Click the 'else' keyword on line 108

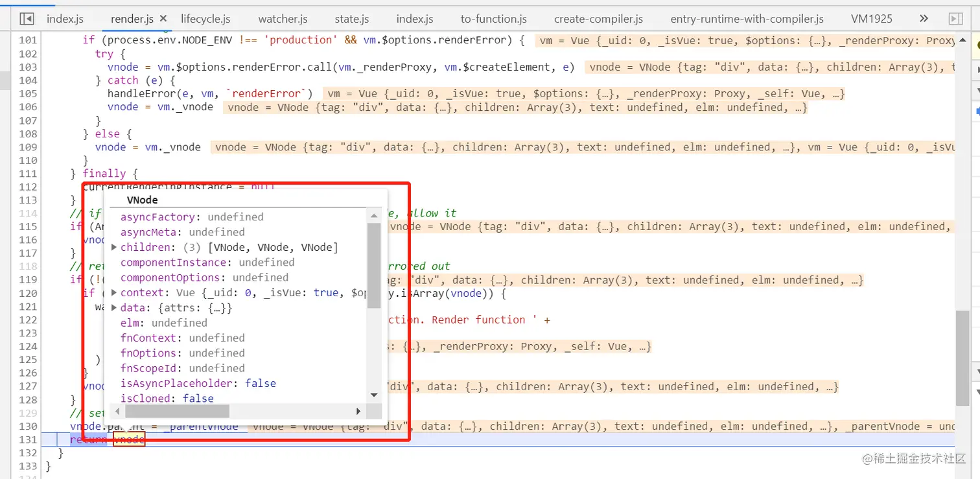[x=107, y=134]
